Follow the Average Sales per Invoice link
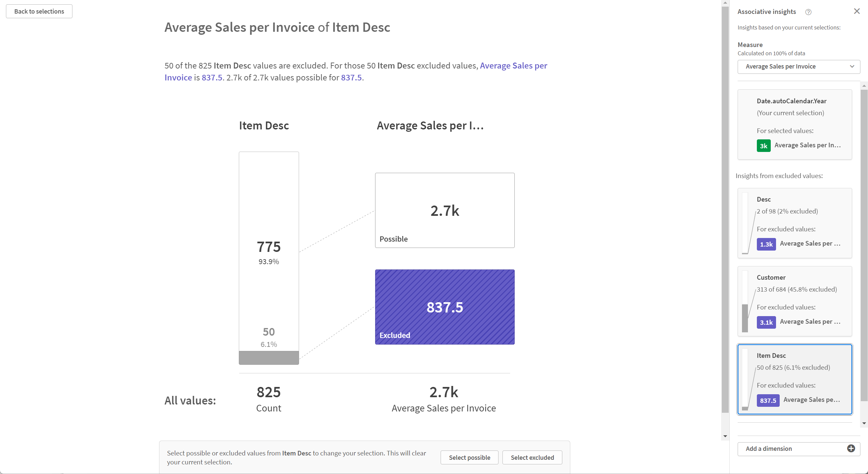 513,66
